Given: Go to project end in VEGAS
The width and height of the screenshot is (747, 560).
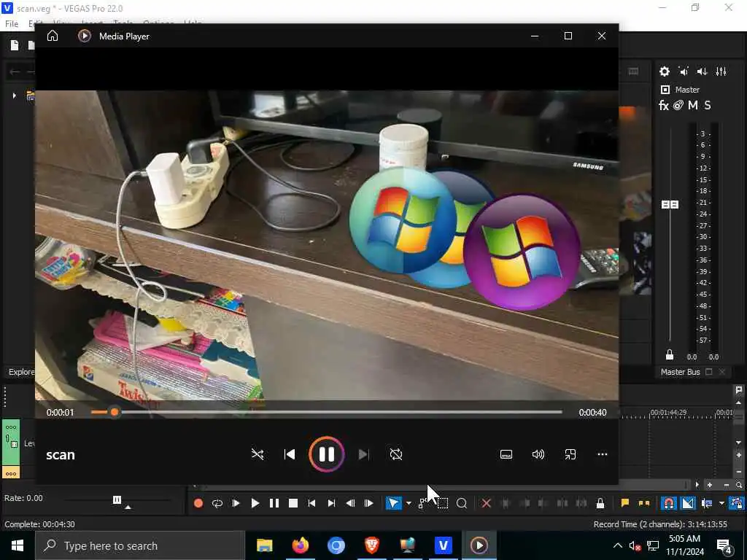Looking at the screenshot, I should pos(332,503).
